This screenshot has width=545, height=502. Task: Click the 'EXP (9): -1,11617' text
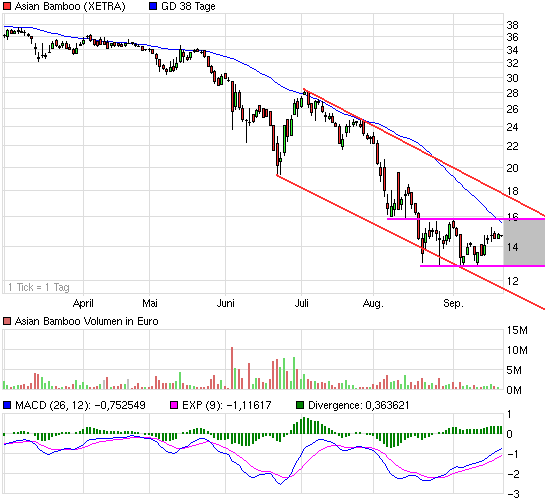[x=227, y=405]
